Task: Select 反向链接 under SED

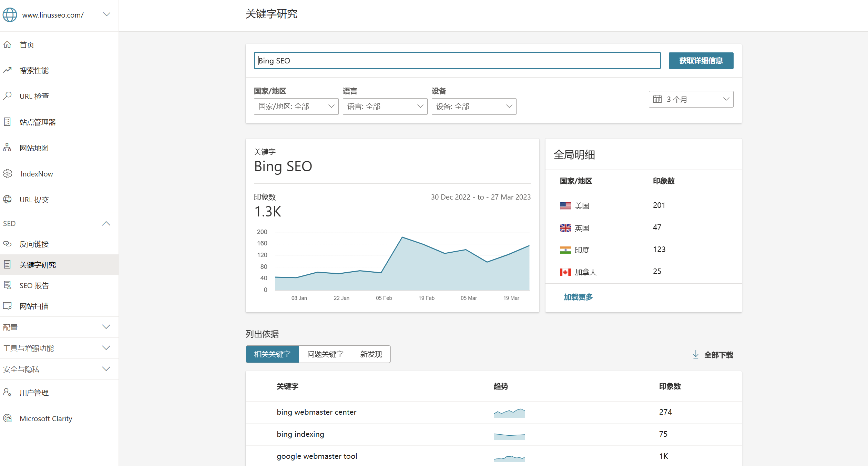Action: [34, 244]
